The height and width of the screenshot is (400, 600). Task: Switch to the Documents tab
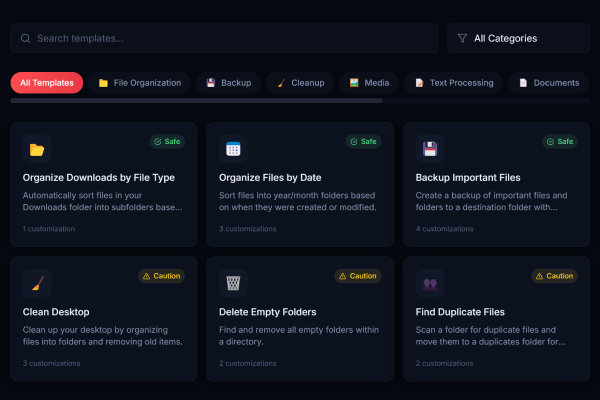[548, 83]
